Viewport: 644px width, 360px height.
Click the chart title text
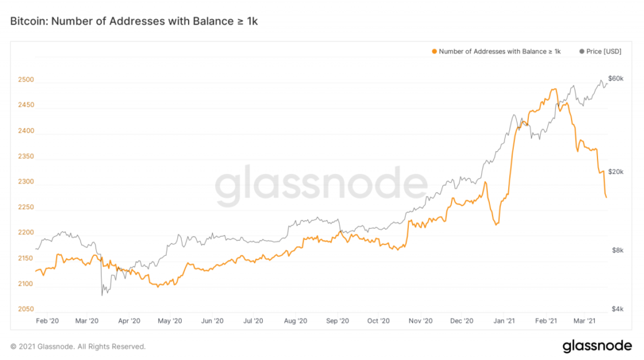[x=135, y=21]
